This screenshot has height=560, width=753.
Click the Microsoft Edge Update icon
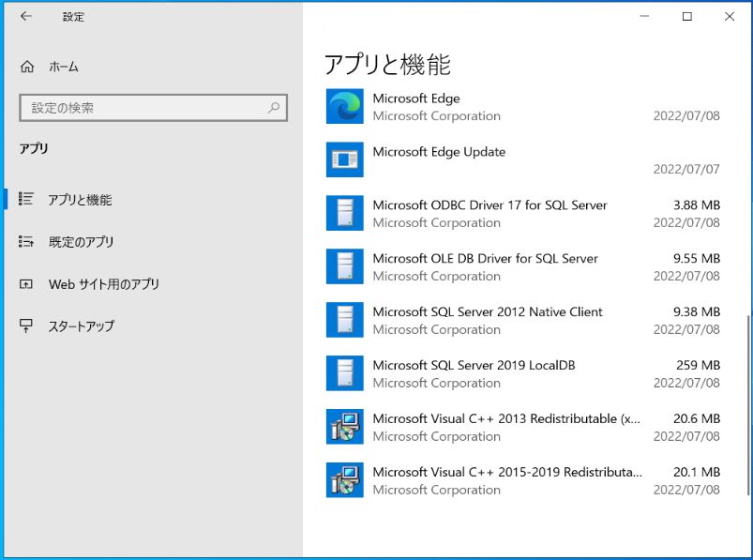[x=345, y=159]
